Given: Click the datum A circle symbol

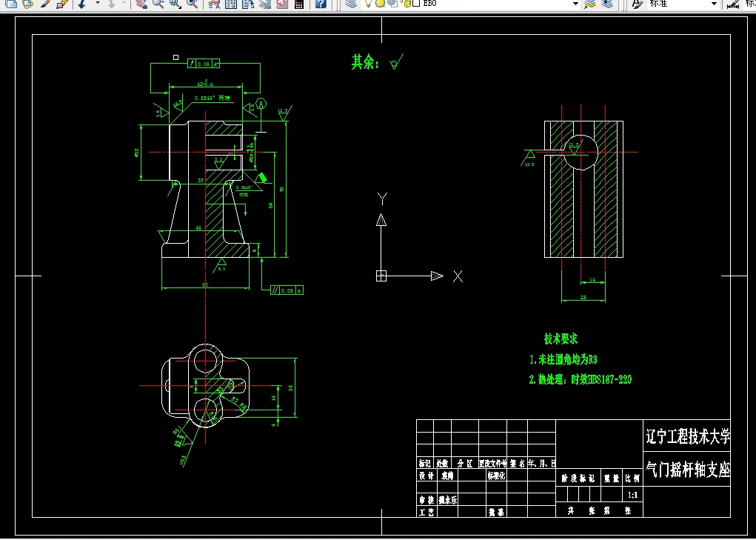Looking at the screenshot, I should tap(261, 104).
